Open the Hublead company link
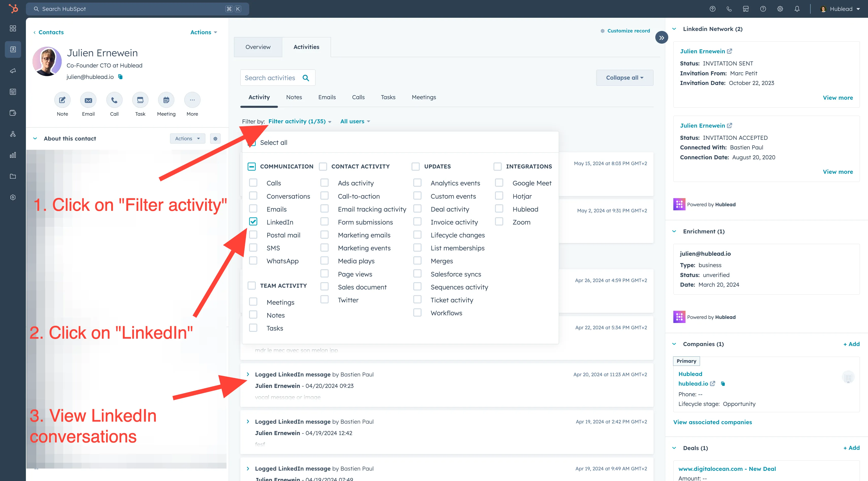Viewport: 868px width, 481px height. pos(690,374)
